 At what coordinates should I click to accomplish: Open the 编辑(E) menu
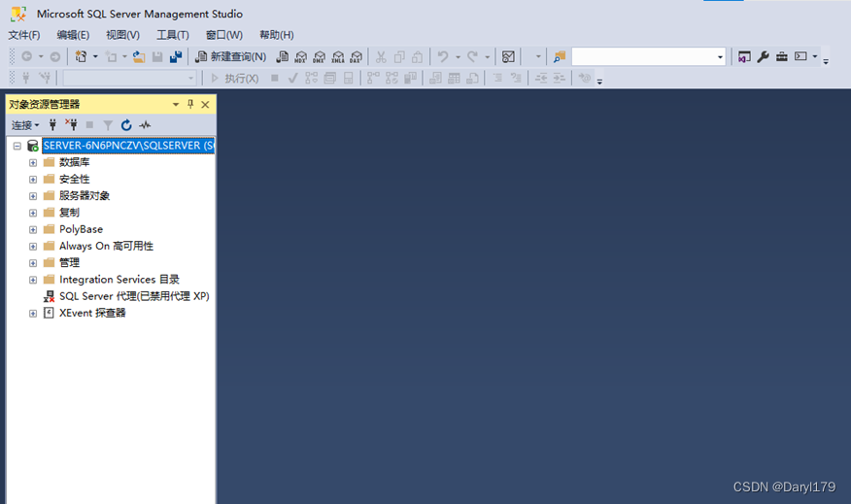click(73, 35)
